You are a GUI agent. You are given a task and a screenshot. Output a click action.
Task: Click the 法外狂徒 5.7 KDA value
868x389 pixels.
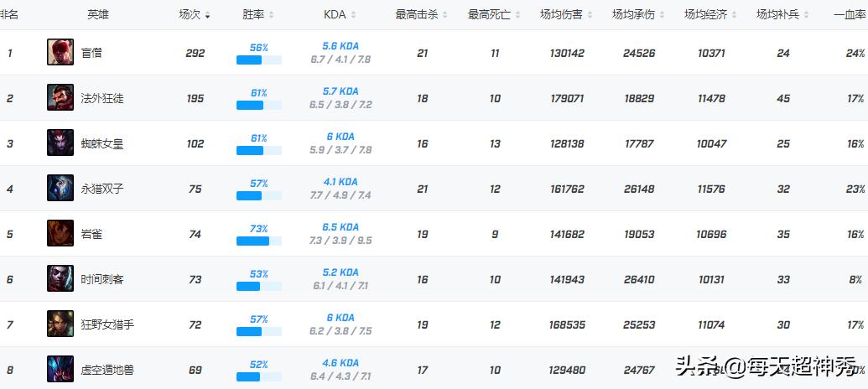340,92
